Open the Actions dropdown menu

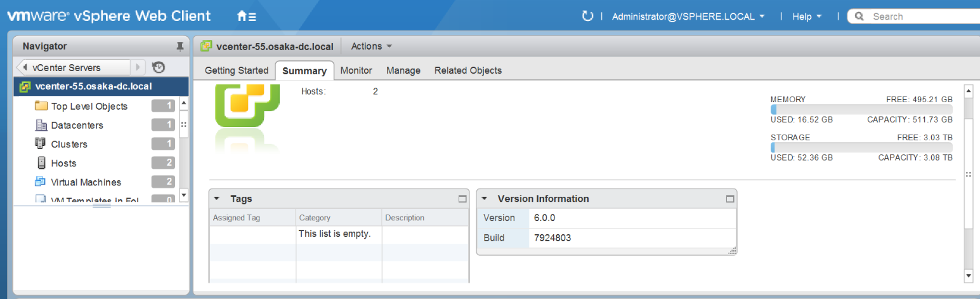[x=371, y=46]
